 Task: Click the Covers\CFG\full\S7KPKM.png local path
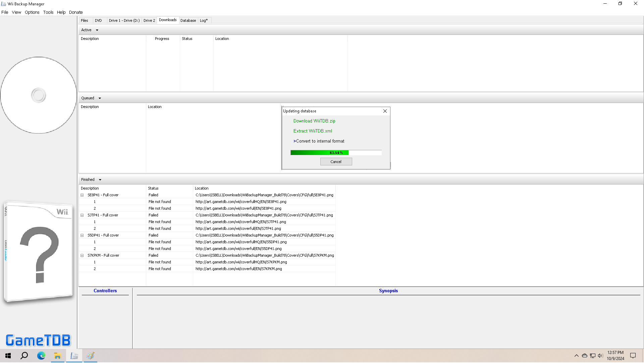[265, 256]
